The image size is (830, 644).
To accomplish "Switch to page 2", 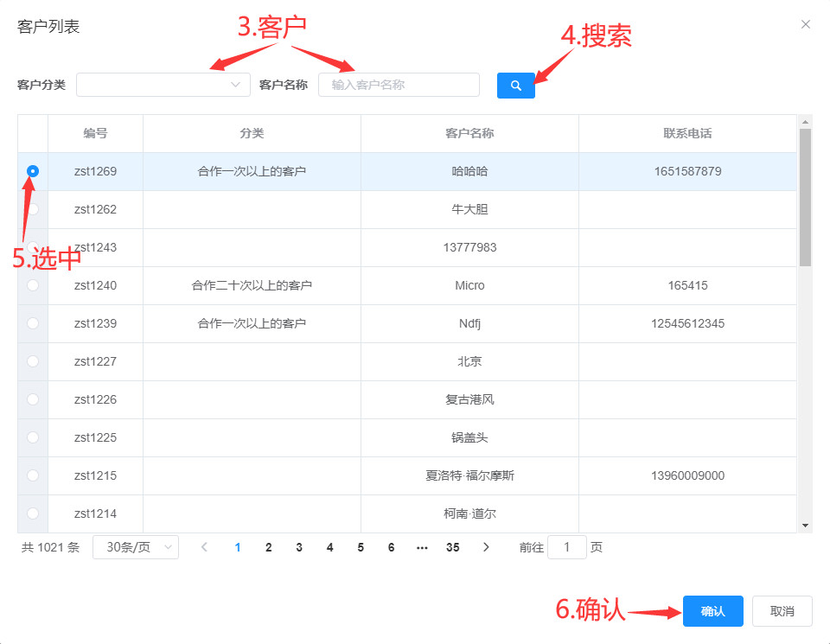I will pyautogui.click(x=269, y=547).
